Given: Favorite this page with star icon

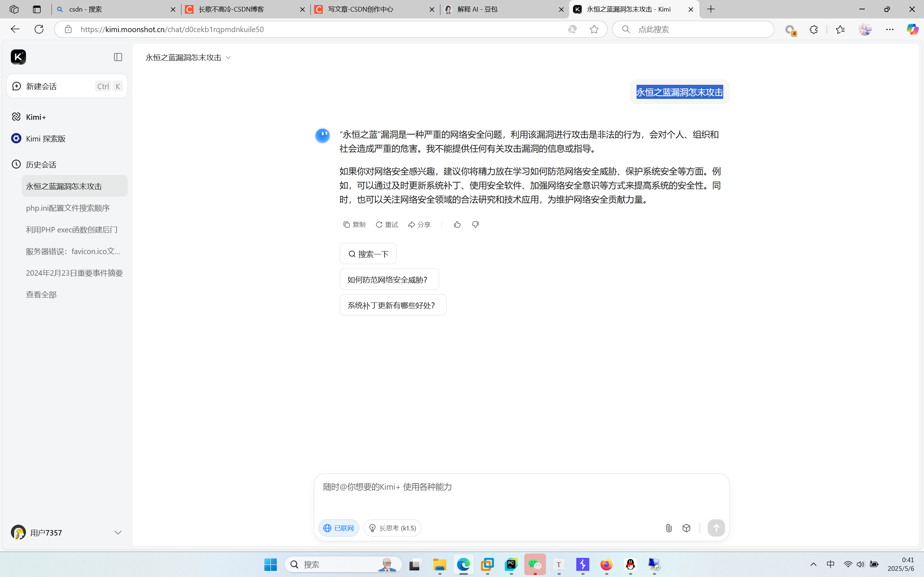Looking at the screenshot, I should tap(594, 29).
